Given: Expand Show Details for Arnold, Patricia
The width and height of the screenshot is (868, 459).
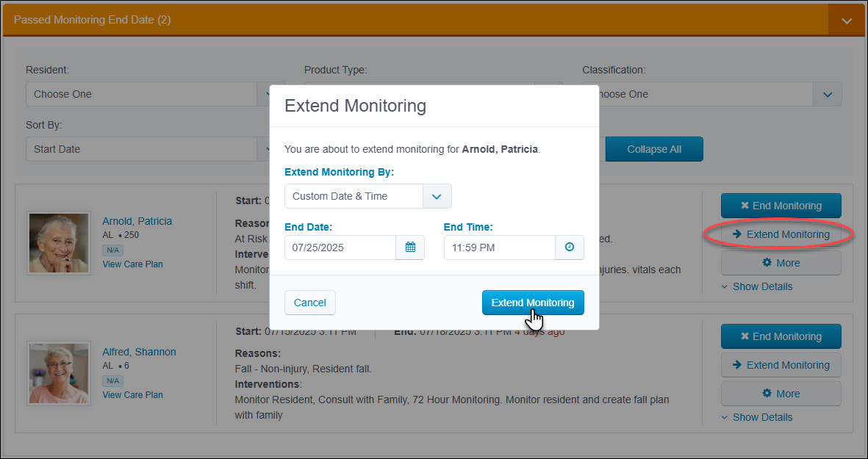Looking at the screenshot, I should tap(757, 286).
